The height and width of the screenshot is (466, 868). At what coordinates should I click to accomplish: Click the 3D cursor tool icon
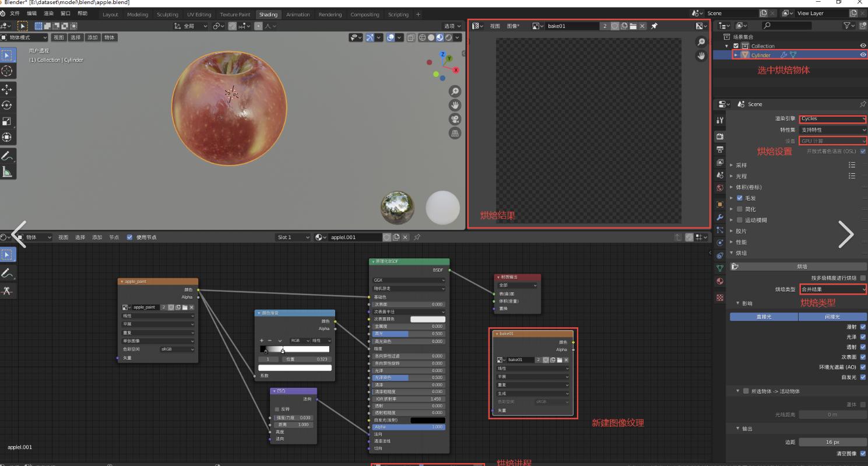point(7,71)
